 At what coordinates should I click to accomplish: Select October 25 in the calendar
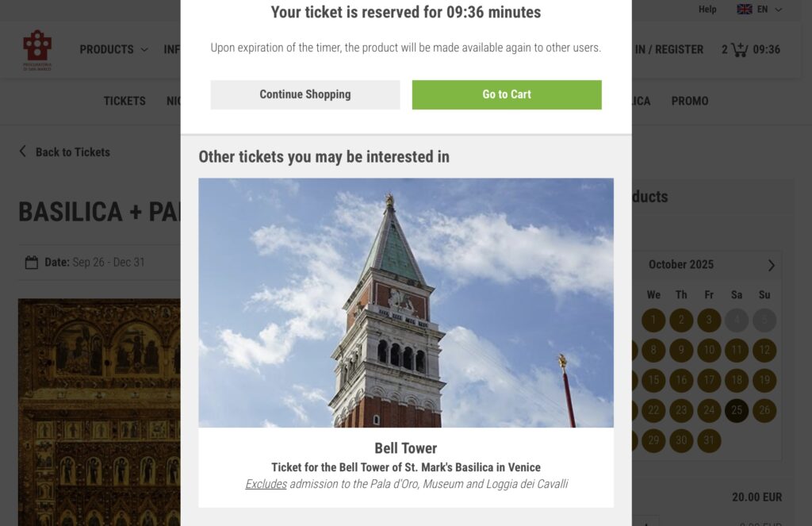coord(737,410)
